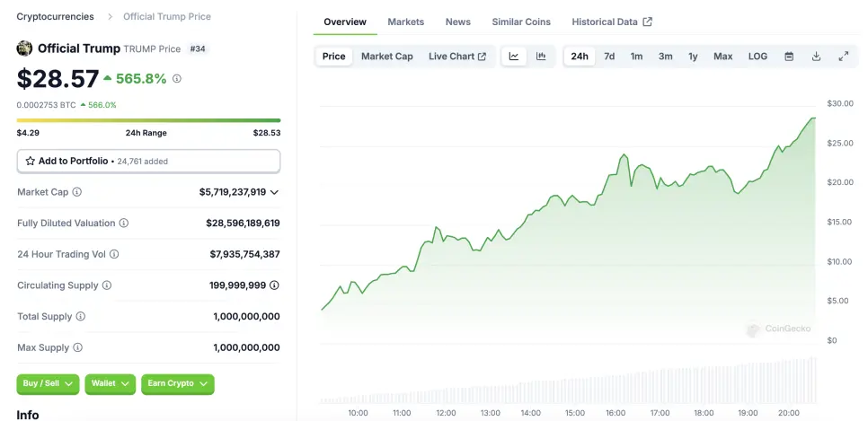Download chart data icon
Viewport: 868px width, 421px height.
click(816, 57)
